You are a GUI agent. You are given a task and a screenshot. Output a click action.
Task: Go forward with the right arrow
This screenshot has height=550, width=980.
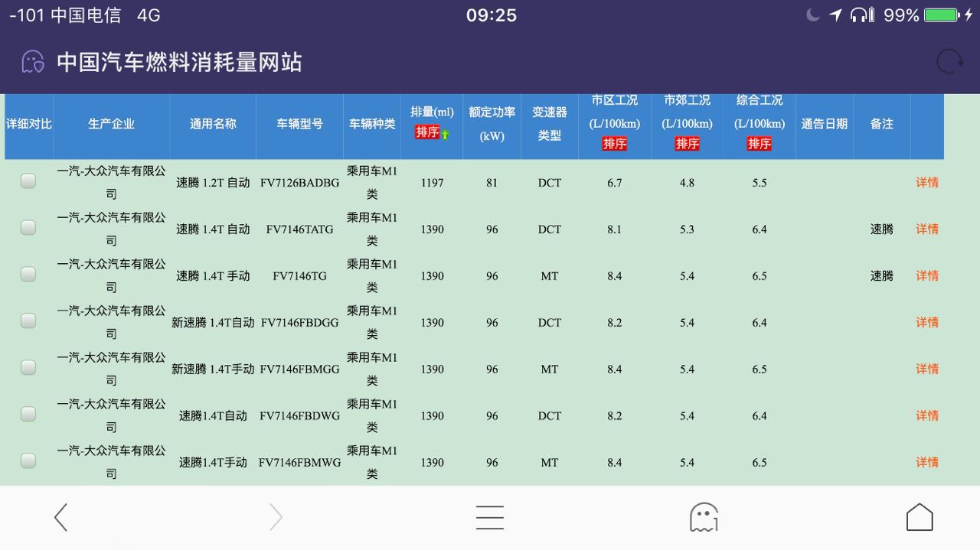pos(276,518)
